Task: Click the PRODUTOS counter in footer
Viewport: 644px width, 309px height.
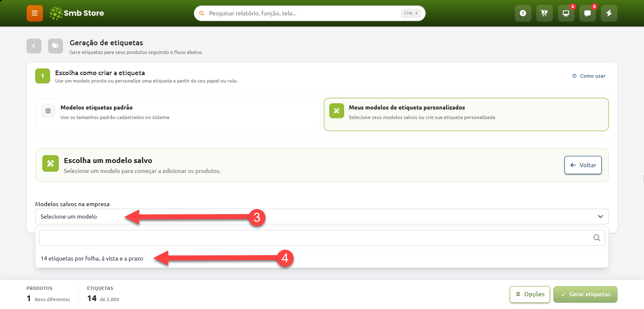Action: [x=48, y=294]
